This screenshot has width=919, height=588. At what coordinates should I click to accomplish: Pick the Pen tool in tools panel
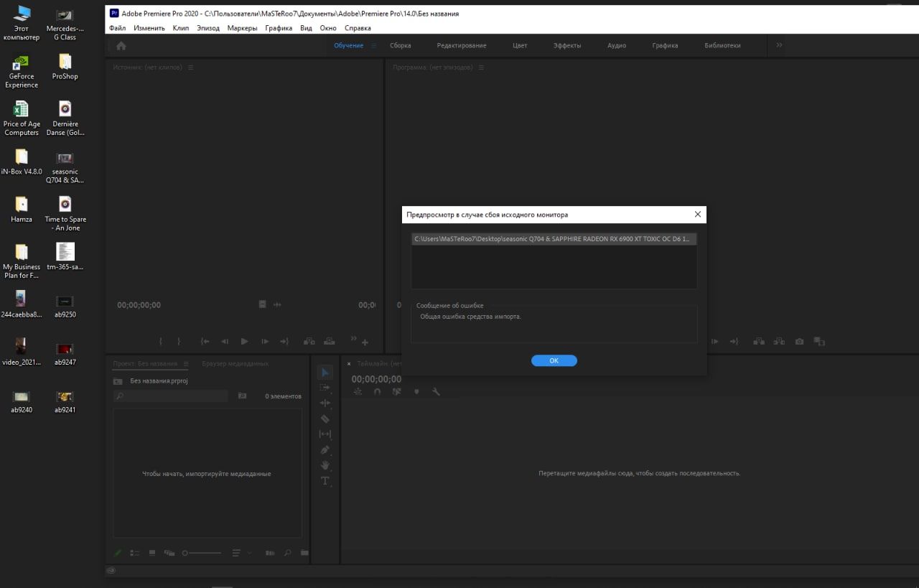click(x=325, y=450)
